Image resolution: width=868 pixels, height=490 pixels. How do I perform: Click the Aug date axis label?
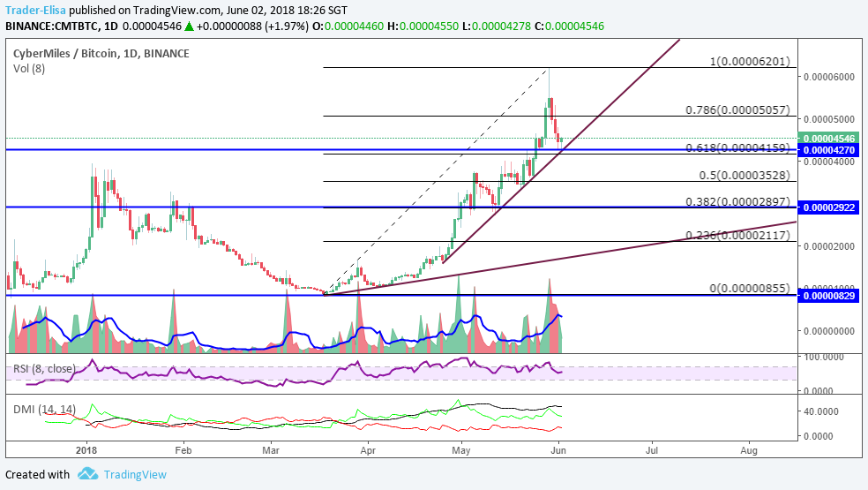748,450
